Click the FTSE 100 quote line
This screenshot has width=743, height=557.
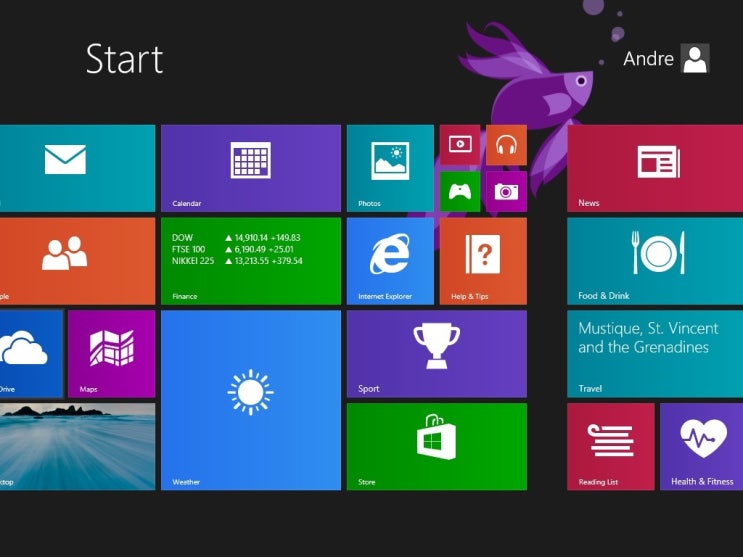233,249
